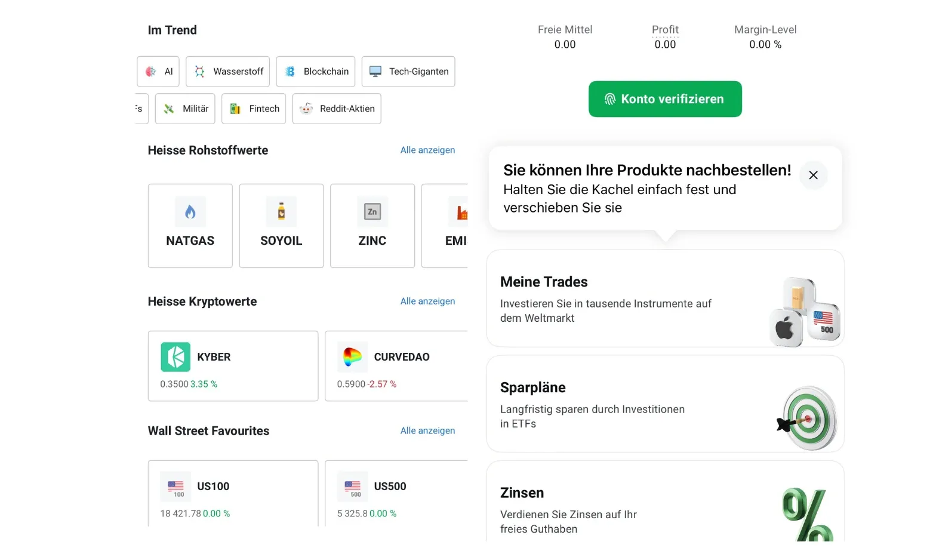This screenshot has width=933, height=560.
Task: Click the Meine Trades cubes illustration
Action: pyautogui.click(x=805, y=312)
